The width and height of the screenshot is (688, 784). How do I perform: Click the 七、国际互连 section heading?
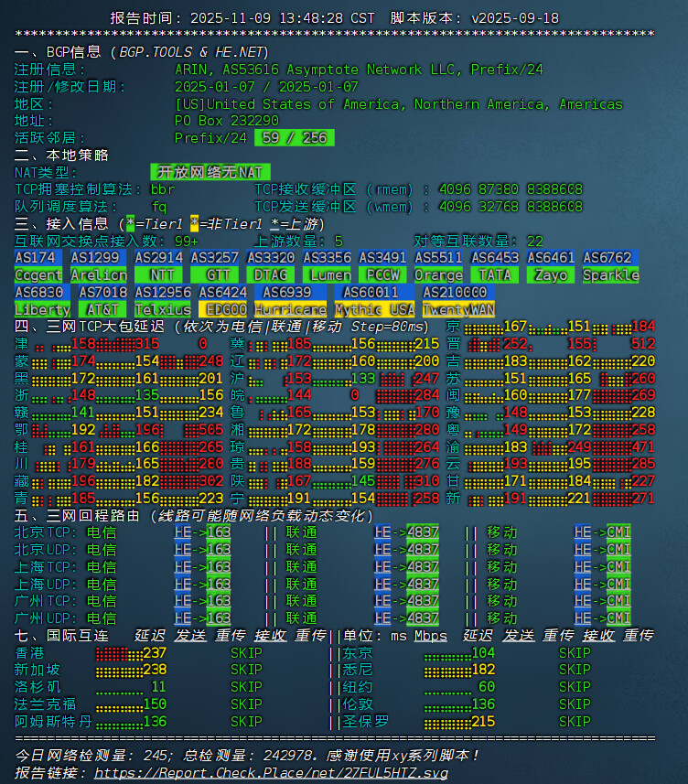[61, 636]
